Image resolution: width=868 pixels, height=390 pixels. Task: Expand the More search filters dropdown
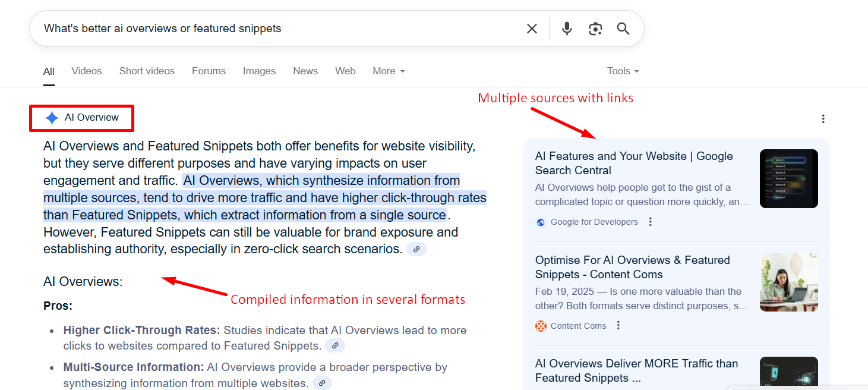tap(389, 71)
